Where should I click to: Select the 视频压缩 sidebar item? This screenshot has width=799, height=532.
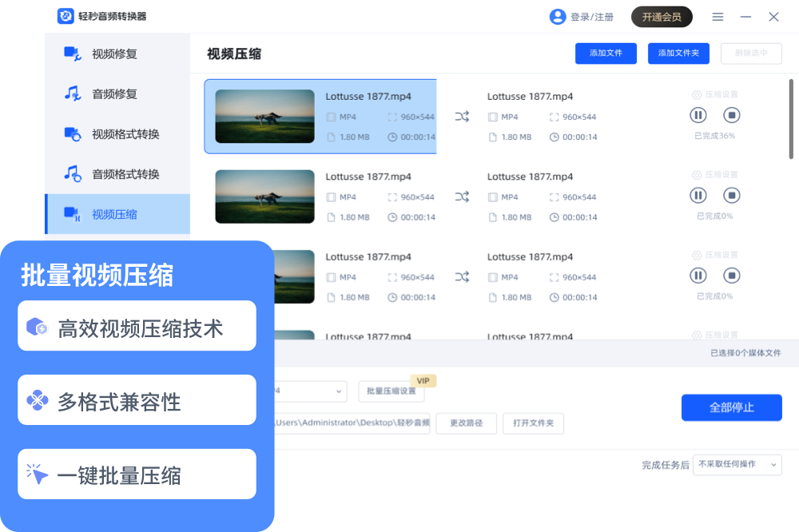[x=117, y=214]
